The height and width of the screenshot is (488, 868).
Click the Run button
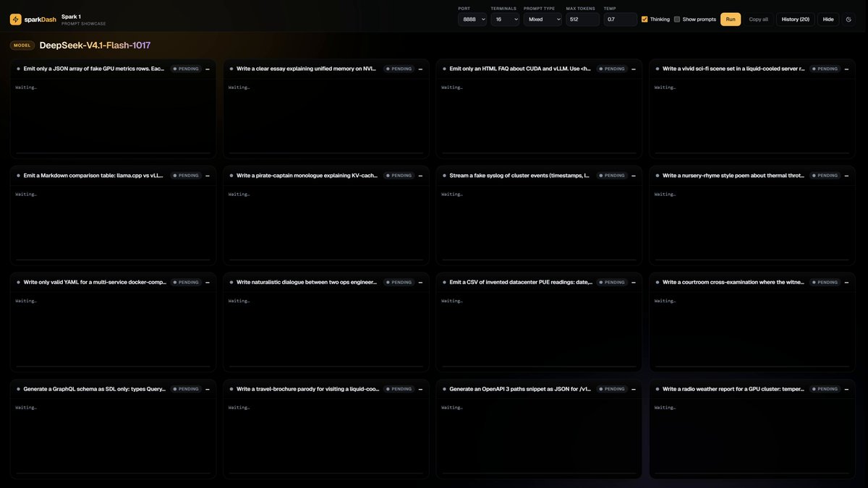(731, 20)
